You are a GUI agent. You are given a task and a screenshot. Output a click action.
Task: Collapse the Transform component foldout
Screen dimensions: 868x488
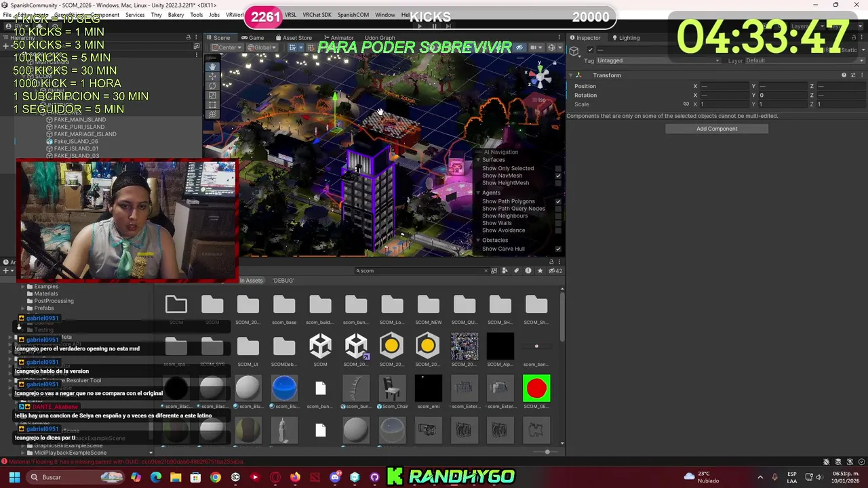pos(570,75)
